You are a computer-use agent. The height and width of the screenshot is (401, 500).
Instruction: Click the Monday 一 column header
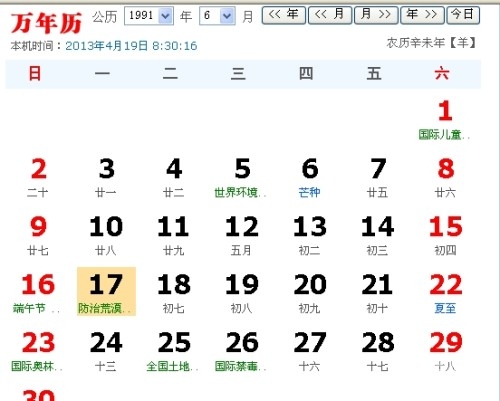point(102,73)
